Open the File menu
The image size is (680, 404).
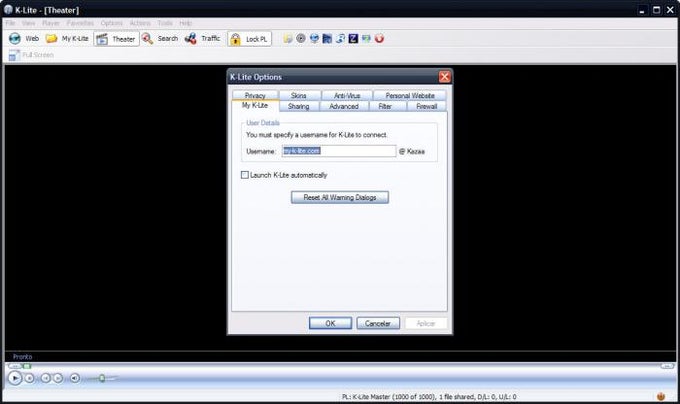10,23
